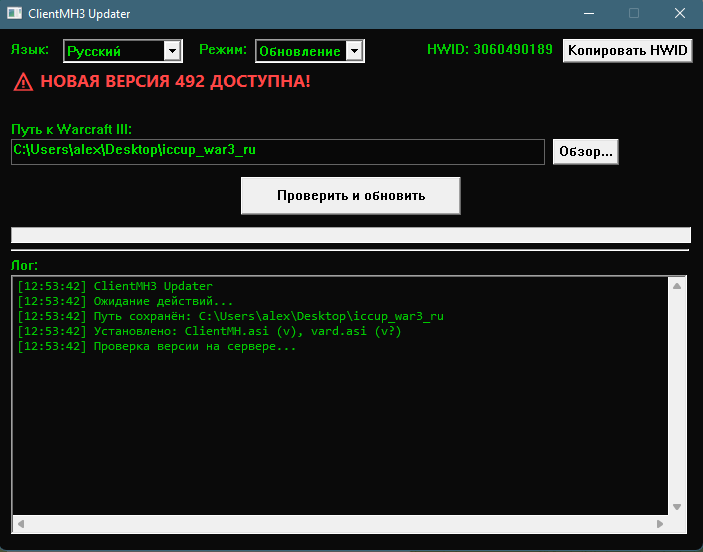This screenshot has height=552, width=703.
Task: Click log line 'Проверка версии на сервере...'
Action: tap(156, 347)
